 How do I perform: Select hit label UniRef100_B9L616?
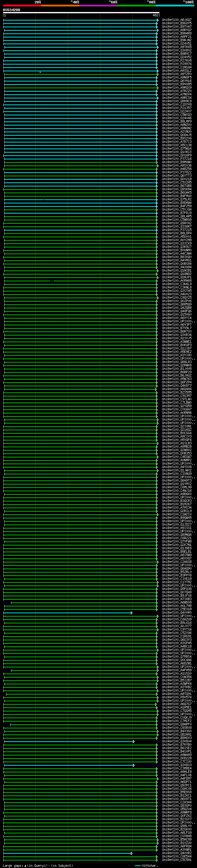[x=177, y=623]
